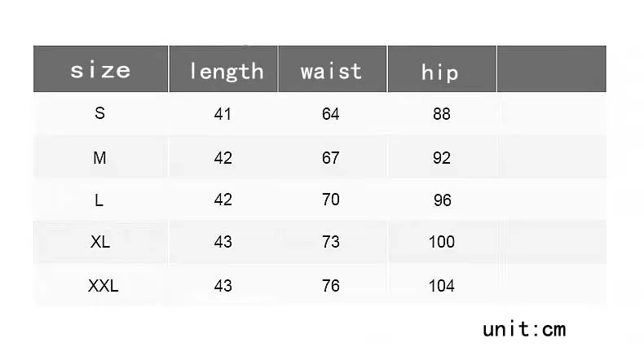Select the L size row label
The image size is (644, 347).
[99, 200]
